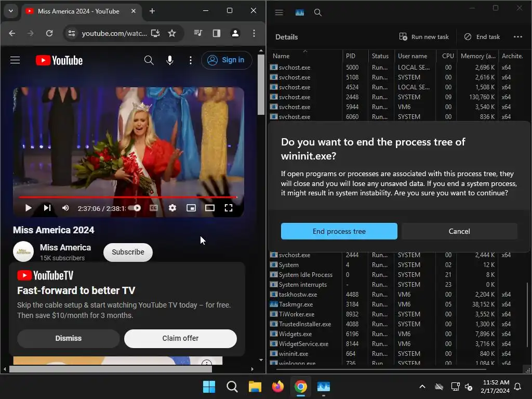This screenshot has width=532, height=399.
Task: Enter fullscreen in video player
Action: [229, 208]
